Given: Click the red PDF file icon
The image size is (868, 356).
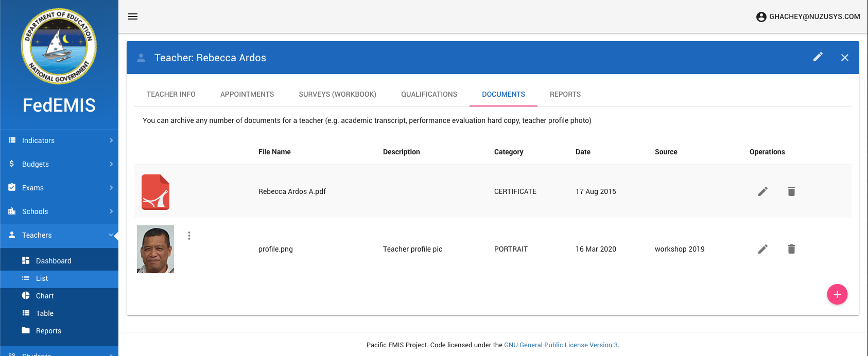Looking at the screenshot, I should coord(155,192).
